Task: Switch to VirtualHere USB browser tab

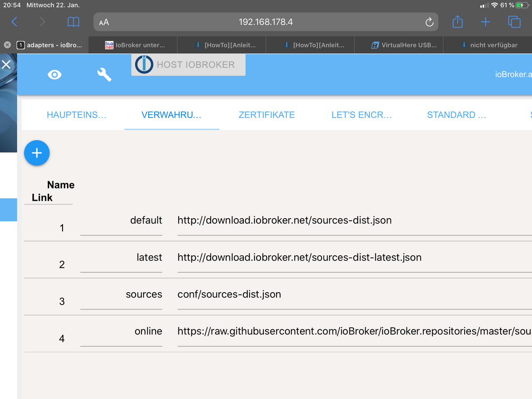Action: (403, 45)
